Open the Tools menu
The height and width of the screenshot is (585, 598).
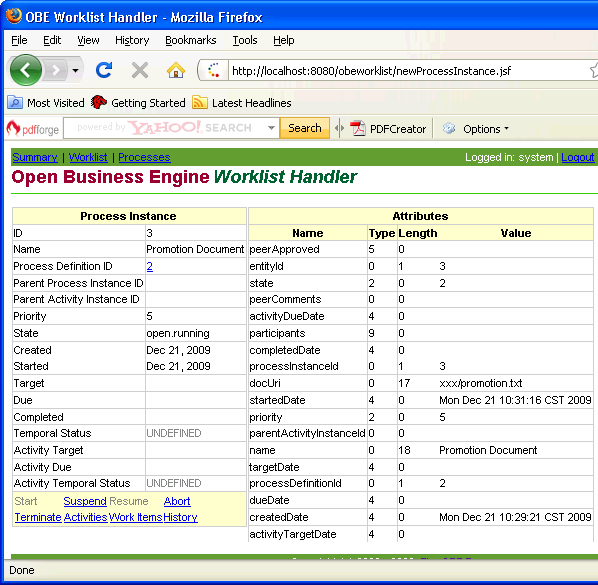(x=245, y=40)
